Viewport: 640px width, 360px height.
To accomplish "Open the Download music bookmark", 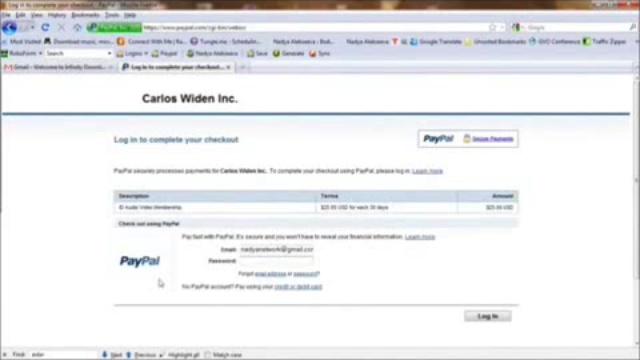I will click(x=79, y=42).
